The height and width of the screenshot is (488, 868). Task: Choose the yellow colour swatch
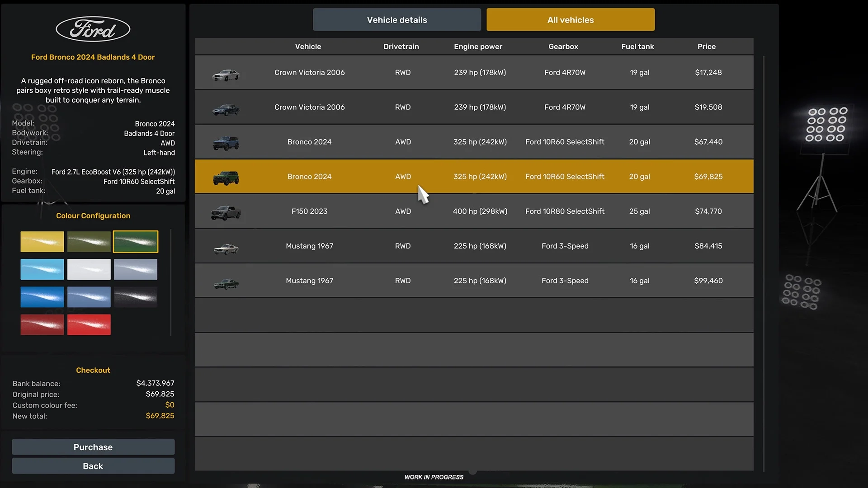tap(42, 242)
